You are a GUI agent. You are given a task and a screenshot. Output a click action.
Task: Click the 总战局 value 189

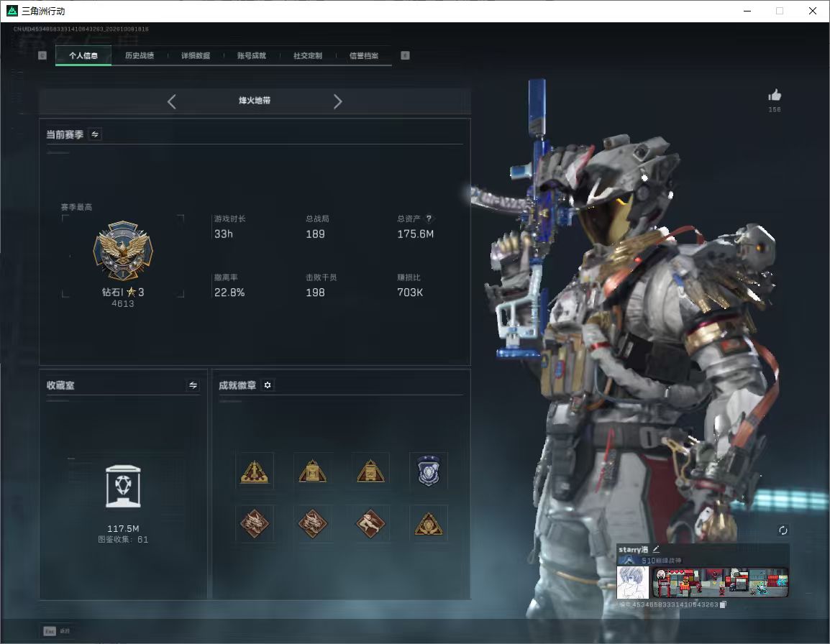click(x=315, y=234)
